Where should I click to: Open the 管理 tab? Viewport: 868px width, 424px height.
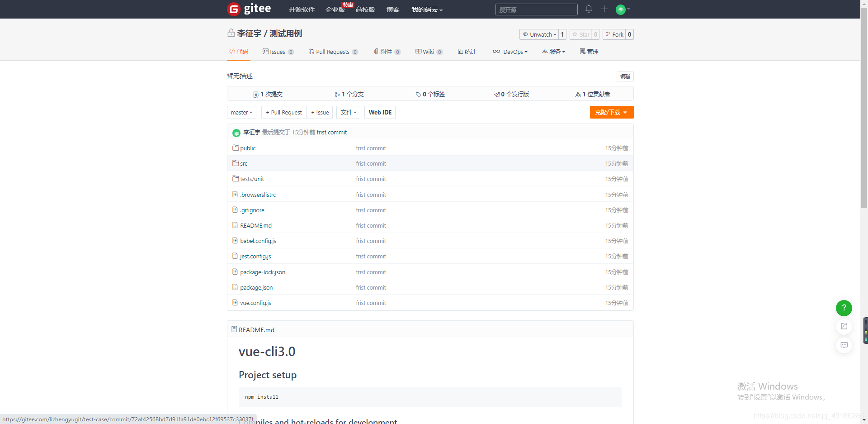coord(589,52)
